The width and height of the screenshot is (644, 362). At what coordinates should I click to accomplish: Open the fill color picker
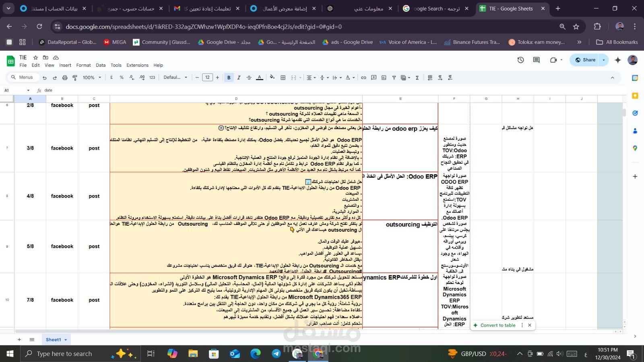(272, 78)
